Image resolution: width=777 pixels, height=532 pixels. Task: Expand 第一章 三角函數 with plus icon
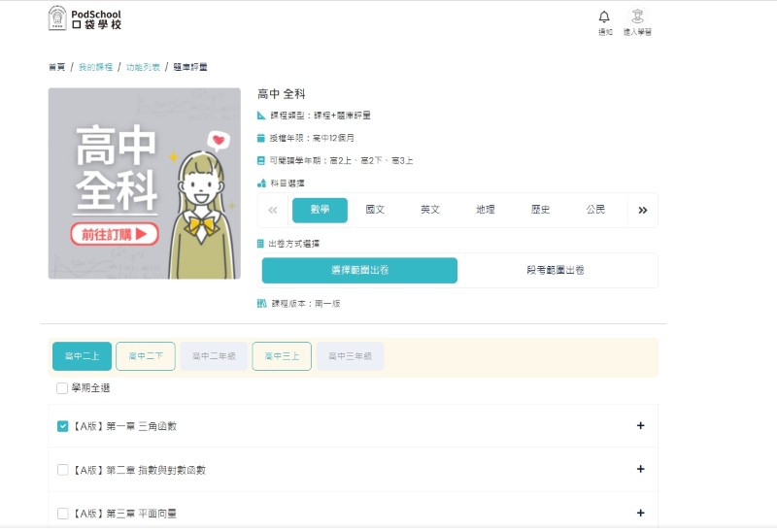coord(640,425)
